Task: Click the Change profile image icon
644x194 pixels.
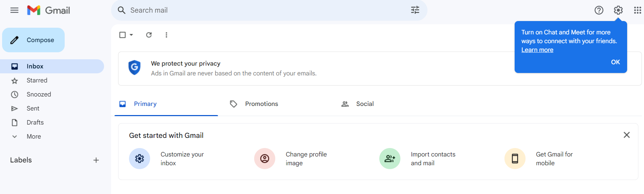Action: [x=265, y=159]
